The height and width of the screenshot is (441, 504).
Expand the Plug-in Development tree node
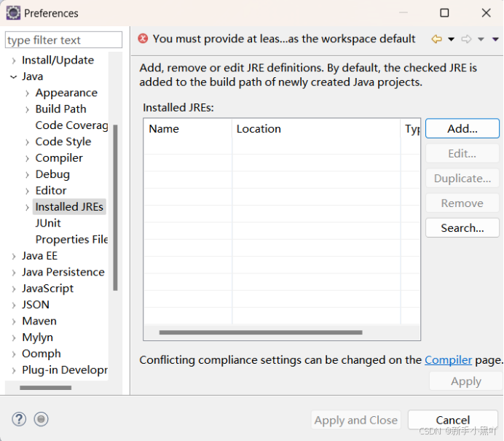[14, 370]
